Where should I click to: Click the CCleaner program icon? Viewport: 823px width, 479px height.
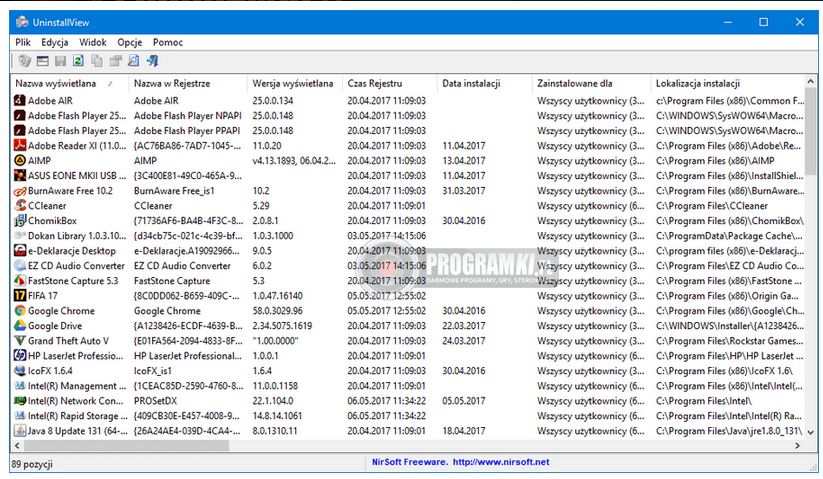[19, 206]
